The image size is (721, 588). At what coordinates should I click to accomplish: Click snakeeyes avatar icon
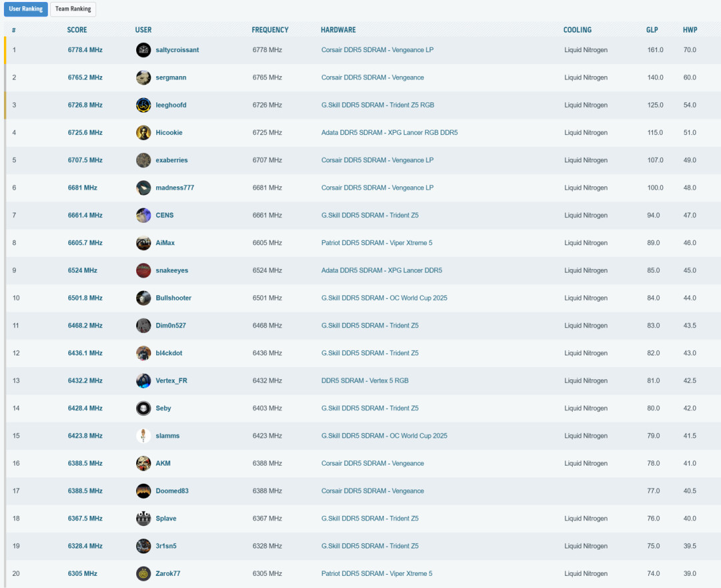point(144,271)
